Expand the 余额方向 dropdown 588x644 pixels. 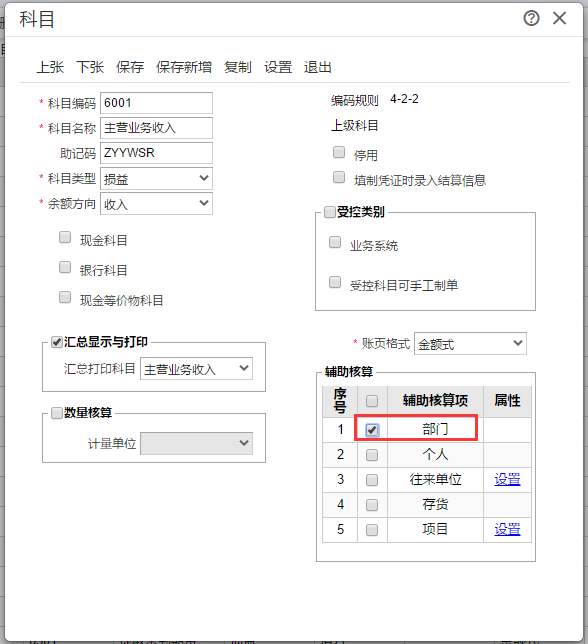point(156,203)
